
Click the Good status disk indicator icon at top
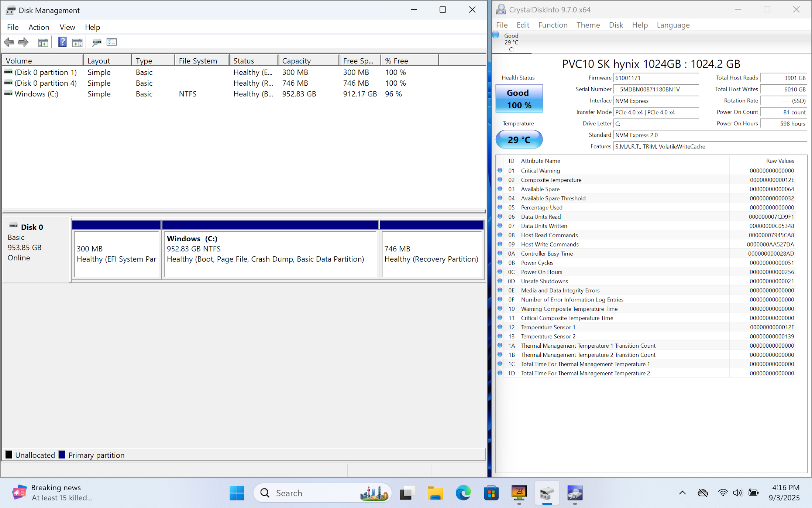pos(496,35)
